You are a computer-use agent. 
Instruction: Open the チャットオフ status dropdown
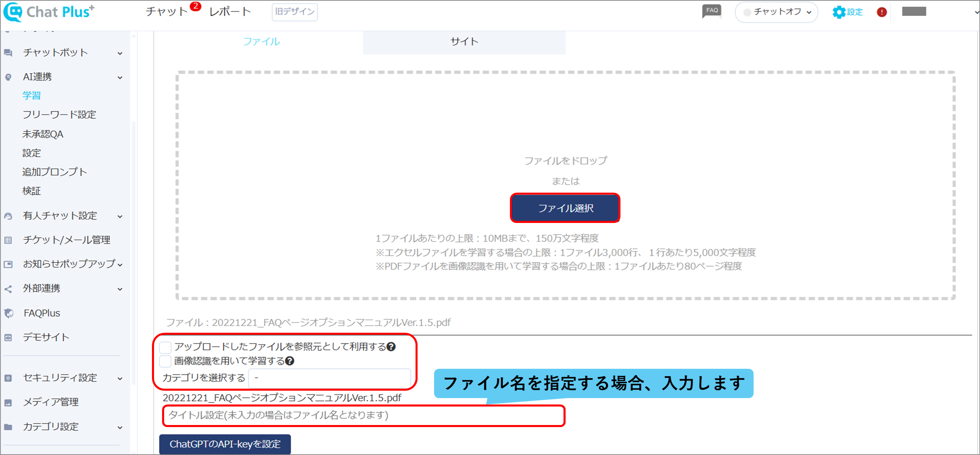(x=776, y=12)
